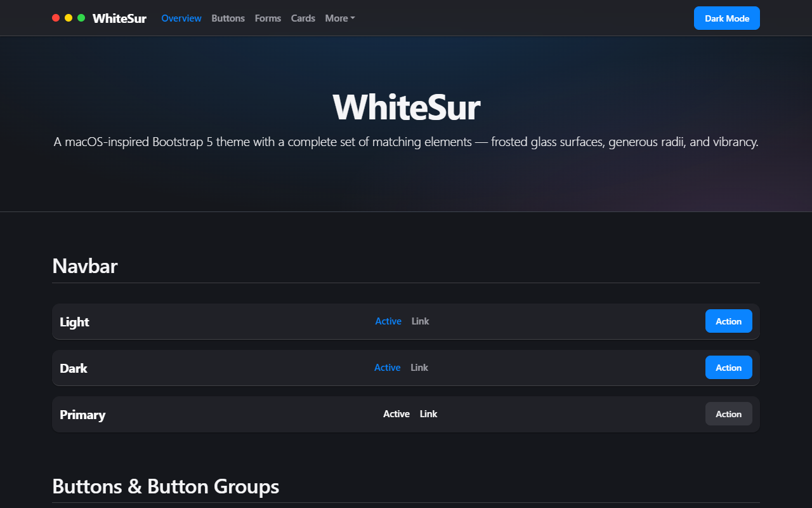Select Cards in the top navbar
The width and height of the screenshot is (812, 508).
303,18
